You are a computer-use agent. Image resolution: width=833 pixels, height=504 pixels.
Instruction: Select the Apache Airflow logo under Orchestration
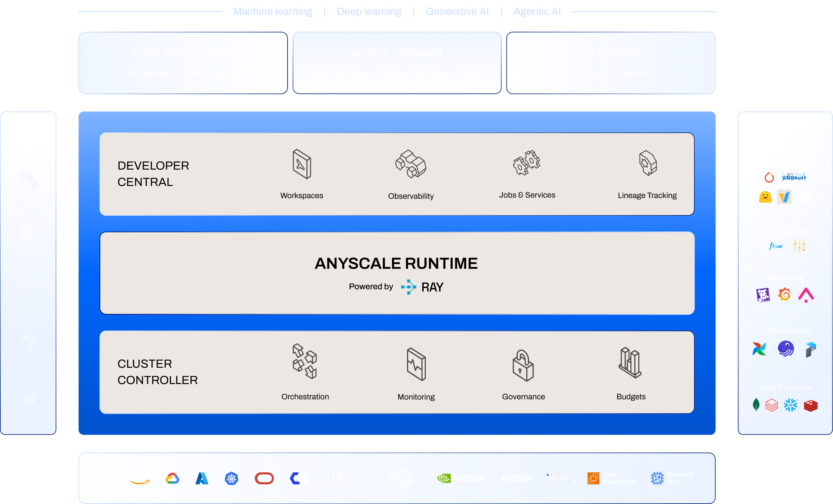[x=759, y=348]
